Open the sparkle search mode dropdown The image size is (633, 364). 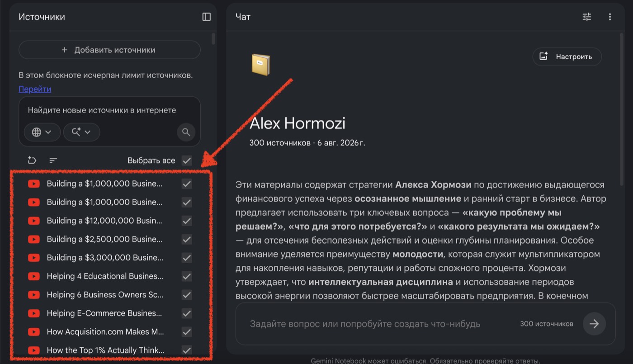point(81,132)
